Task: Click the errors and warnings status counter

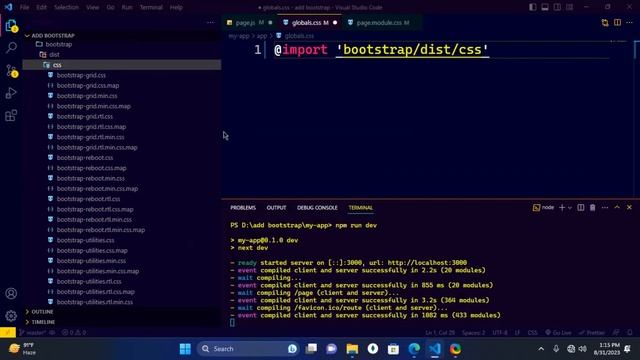Action: [74, 333]
